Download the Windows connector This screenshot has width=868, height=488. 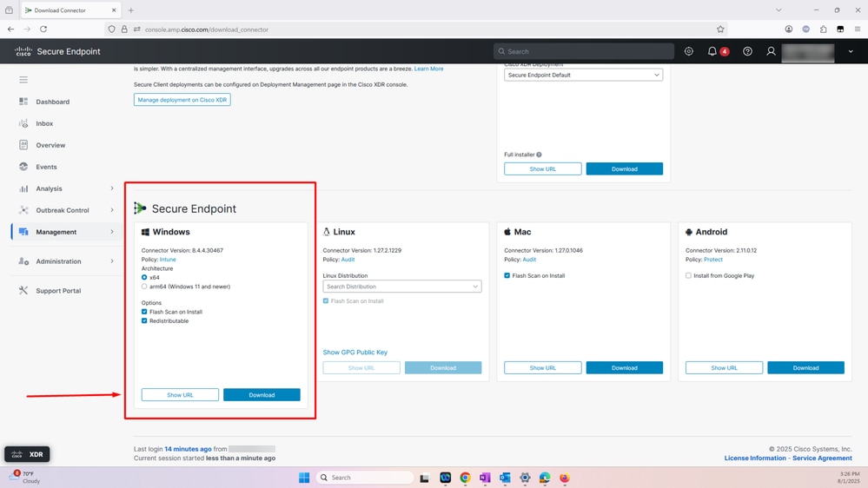262,395
